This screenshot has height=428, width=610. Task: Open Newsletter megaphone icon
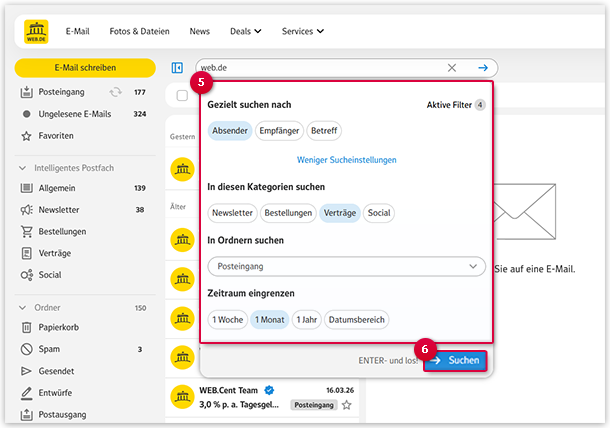click(x=26, y=210)
